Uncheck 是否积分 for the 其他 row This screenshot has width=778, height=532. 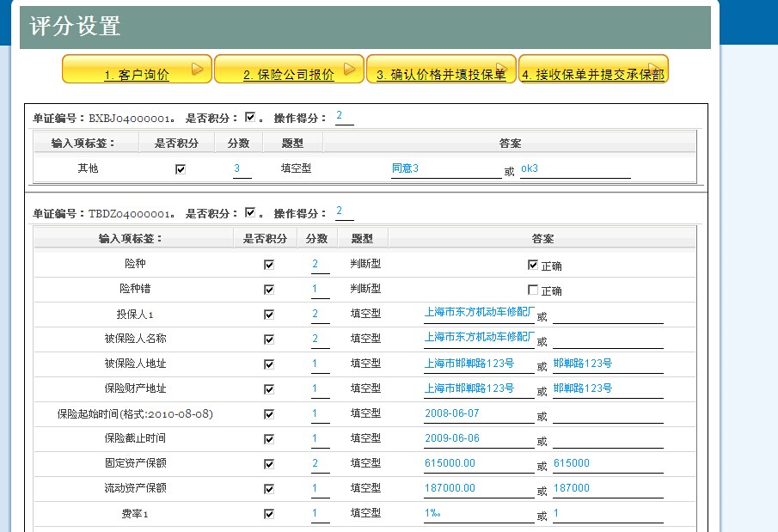pos(181,169)
